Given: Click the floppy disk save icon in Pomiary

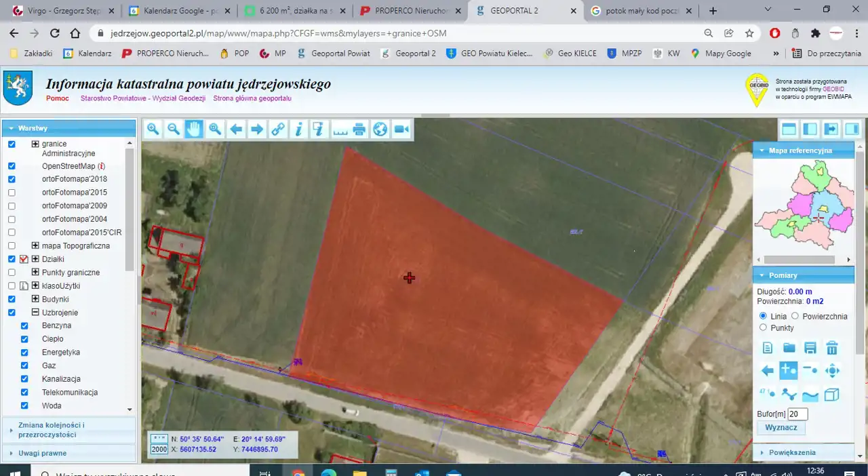Looking at the screenshot, I should [810, 348].
